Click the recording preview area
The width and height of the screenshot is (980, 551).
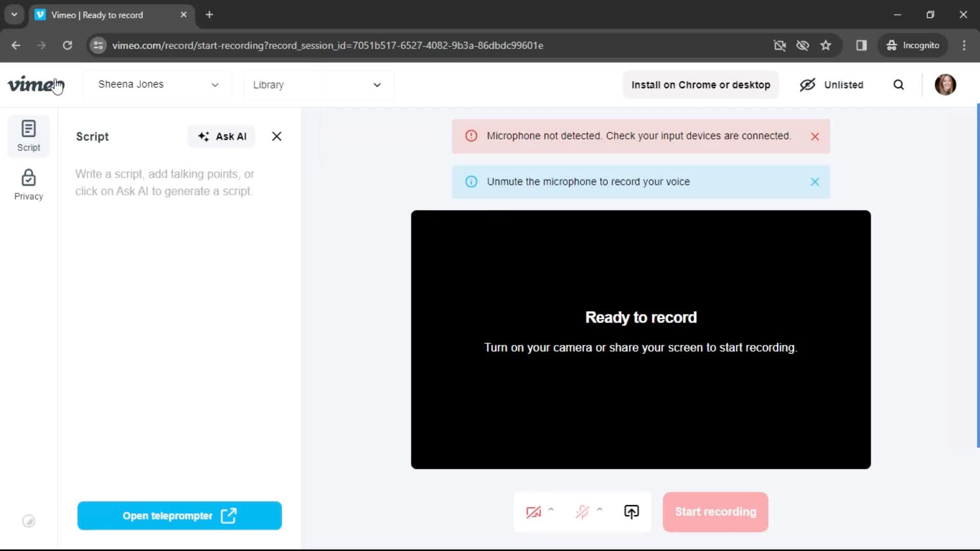click(x=641, y=339)
